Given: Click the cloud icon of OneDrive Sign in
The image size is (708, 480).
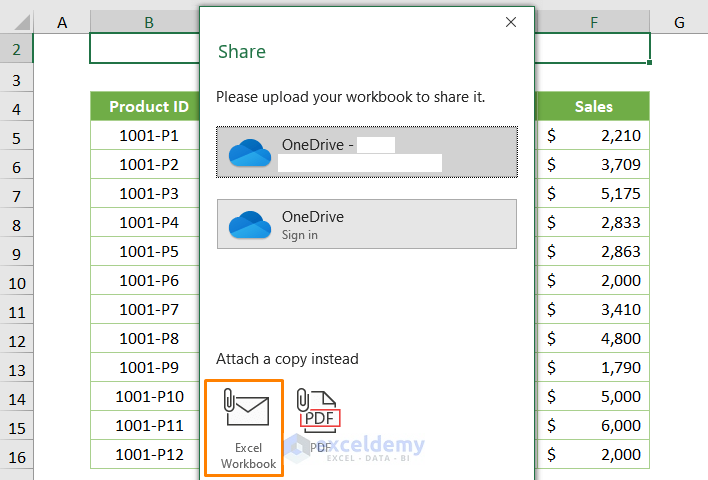Looking at the screenshot, I should pyautogui.click(x=250, y=225).
